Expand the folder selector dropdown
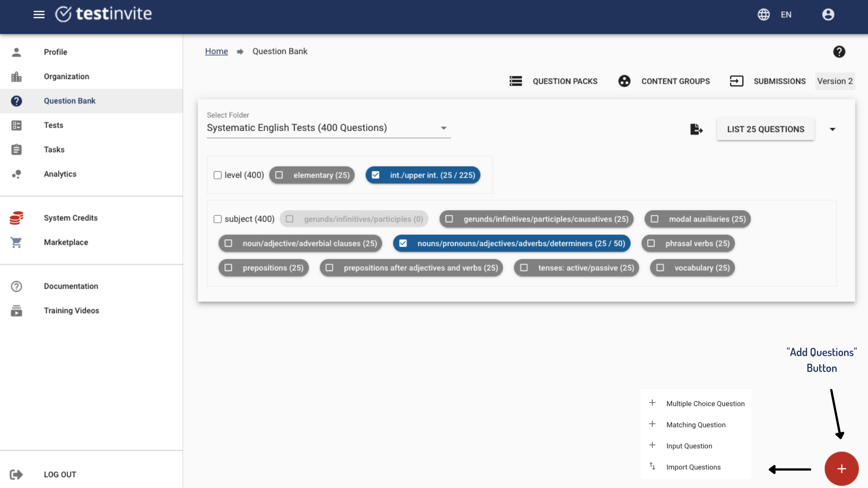The width and height of the screenshot is (868, 488). (443, 128)
